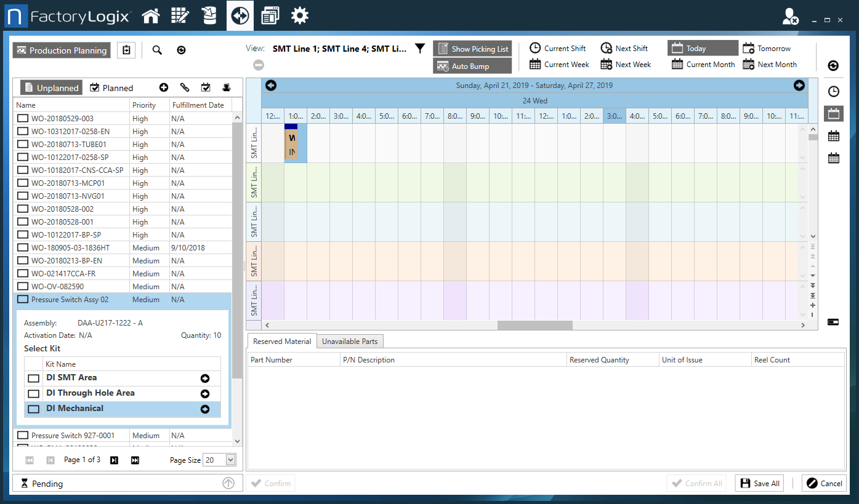
Task: Open the Home screen from the top navigation
Action: click(151, 15)
